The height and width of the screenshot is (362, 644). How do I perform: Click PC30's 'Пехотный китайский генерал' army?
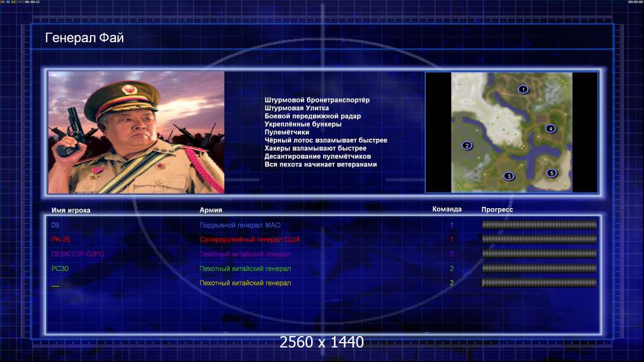point(245,268)
